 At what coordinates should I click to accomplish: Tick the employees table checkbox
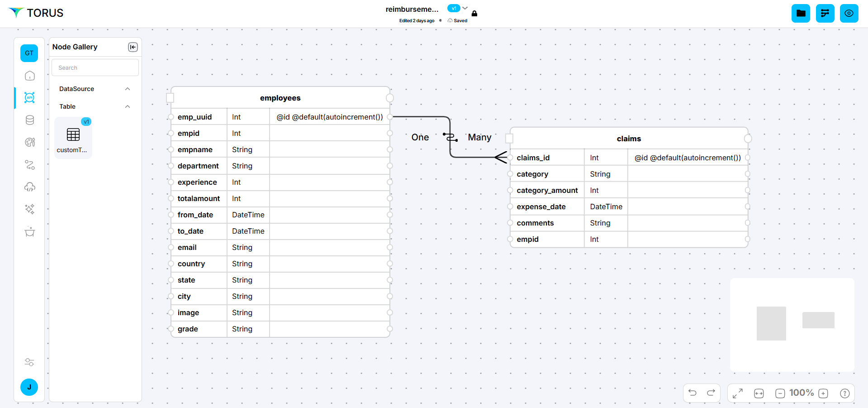pyautogui.click(x=170, y=98)
